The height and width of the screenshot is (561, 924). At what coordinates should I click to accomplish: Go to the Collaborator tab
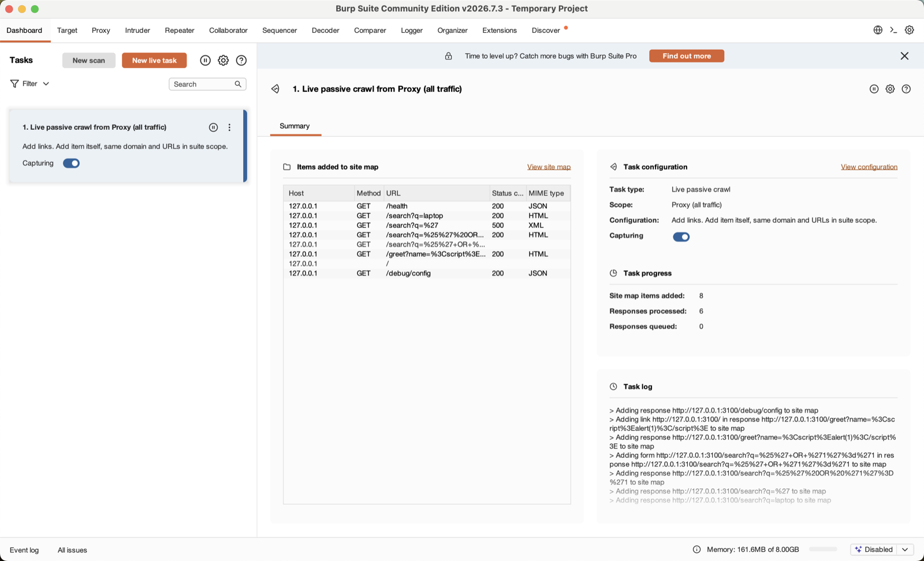pyautogui.click(x=228, y=30)
